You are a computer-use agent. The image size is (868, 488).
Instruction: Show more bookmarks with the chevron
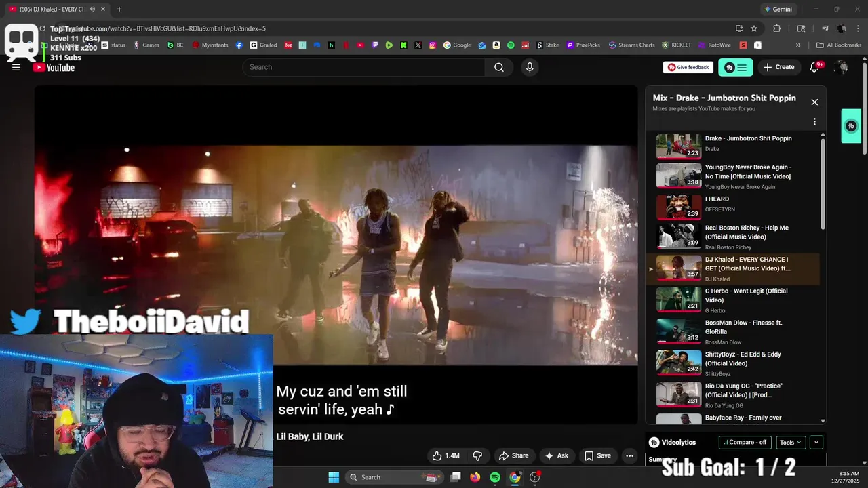[798, 45]
